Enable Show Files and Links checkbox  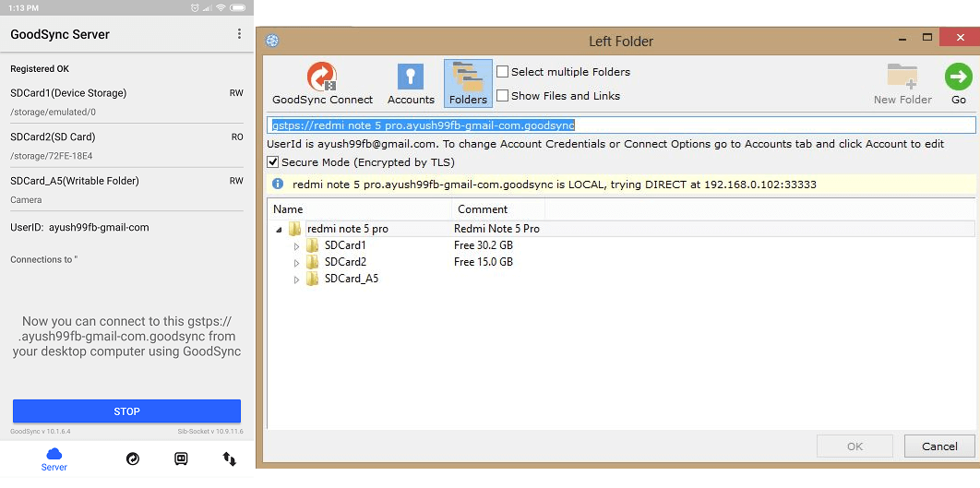[502, 96]
